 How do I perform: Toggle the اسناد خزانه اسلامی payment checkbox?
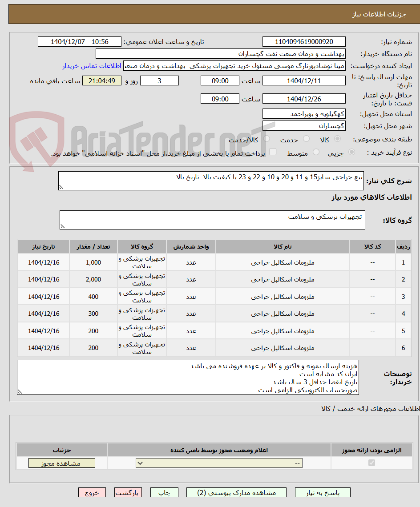tap(273, 152)
